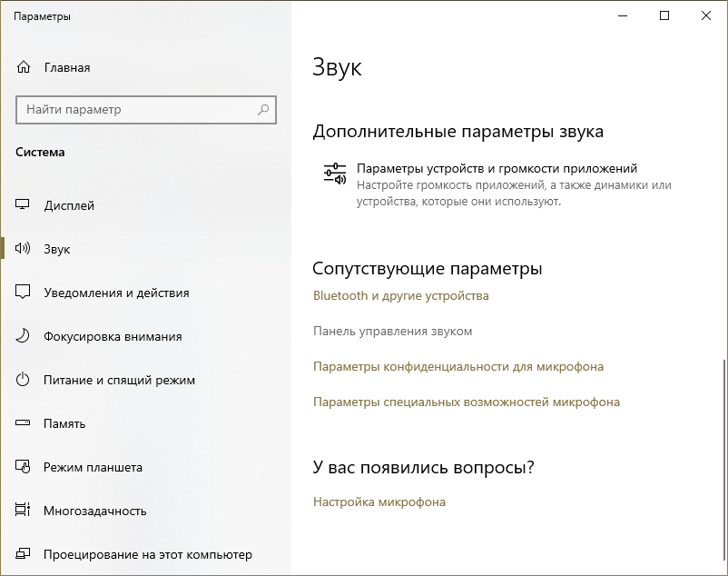This screenshot has width=728, height=576.
Task: Click the app volume mixer sliders icon
Action: tap(335, 174)
